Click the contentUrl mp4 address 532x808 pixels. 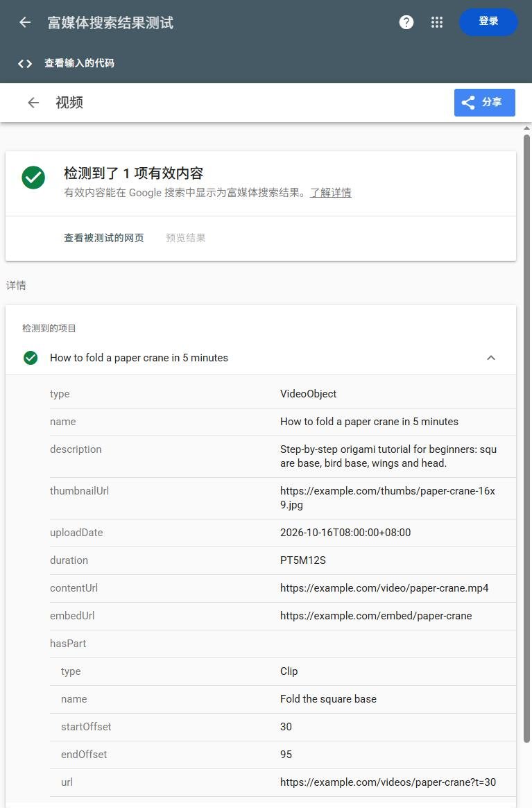384,588
